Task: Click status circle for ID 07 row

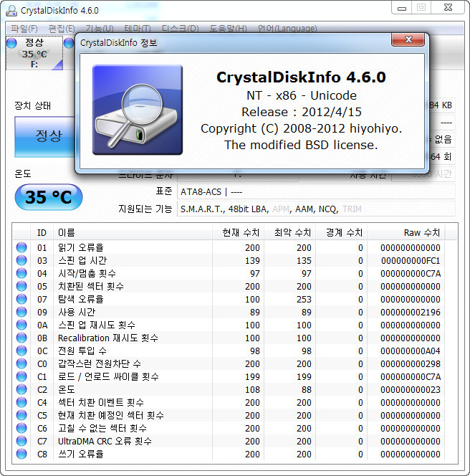Action: pos(21,299)
